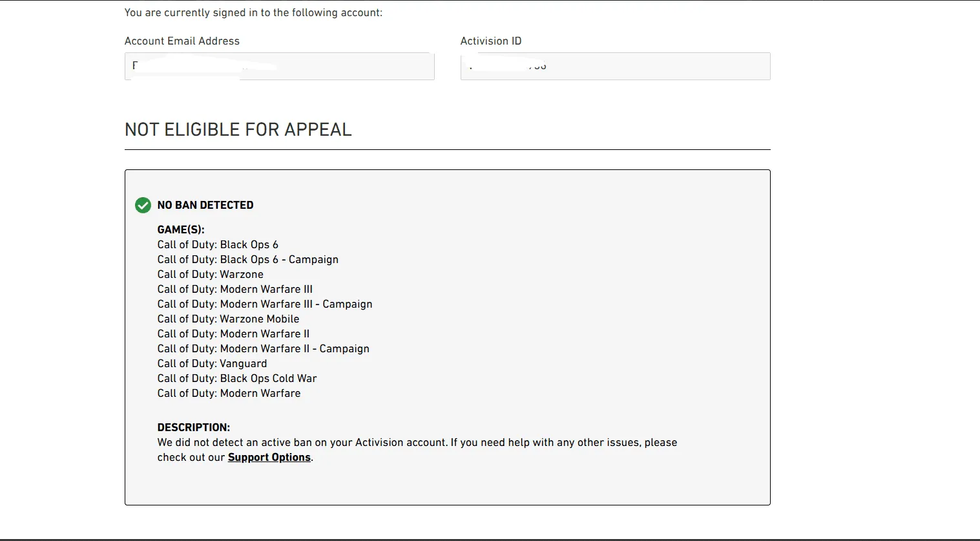Screen dimensions: 980x541
Task: Select the last Call of Duty: Modern Warfare entry
Action: [229, 393]
